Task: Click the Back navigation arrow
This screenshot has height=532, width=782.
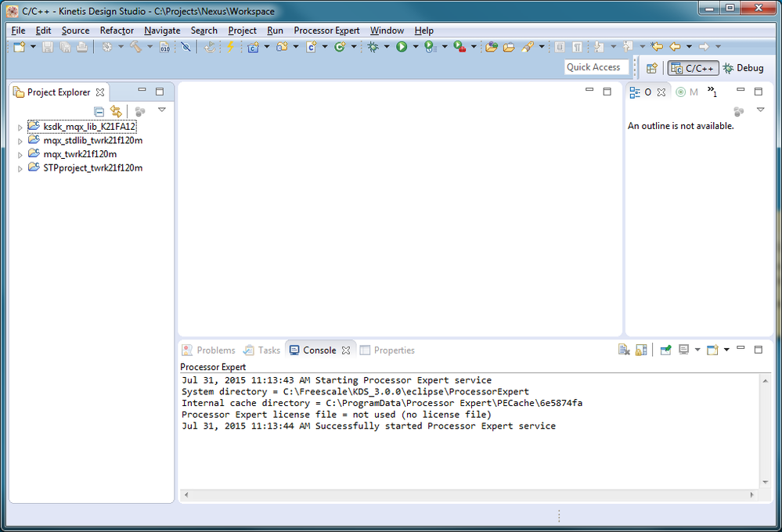Action: (675, 47)
